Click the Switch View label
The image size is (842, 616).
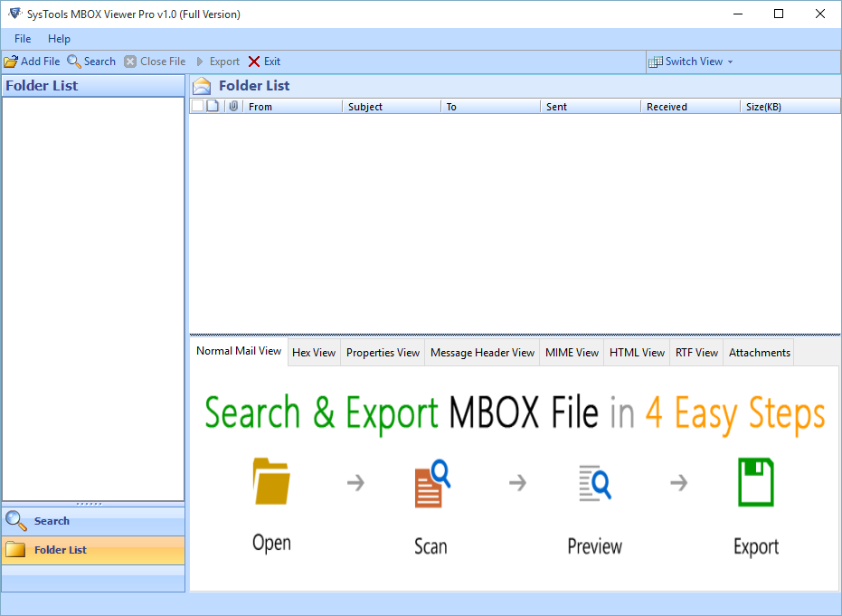tap(694, 62)
